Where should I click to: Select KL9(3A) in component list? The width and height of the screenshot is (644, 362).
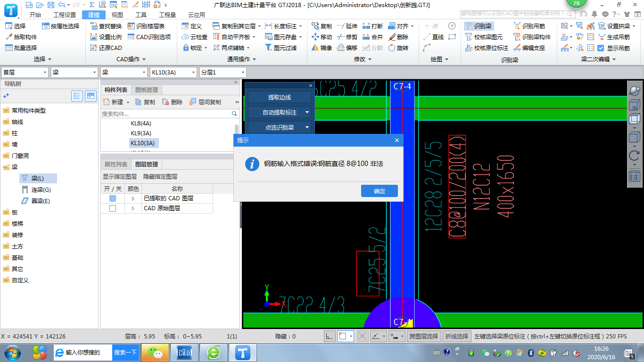coord(141,133)
